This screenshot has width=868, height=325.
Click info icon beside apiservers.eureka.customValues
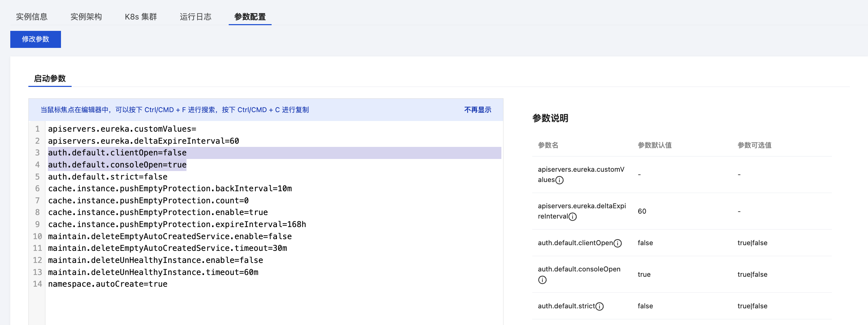pyautogui.click(x=559, y=180)
